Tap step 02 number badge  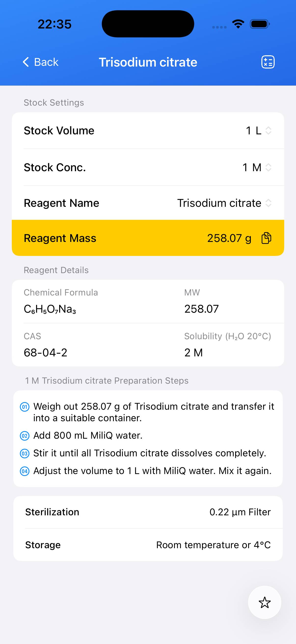[25, 436]
